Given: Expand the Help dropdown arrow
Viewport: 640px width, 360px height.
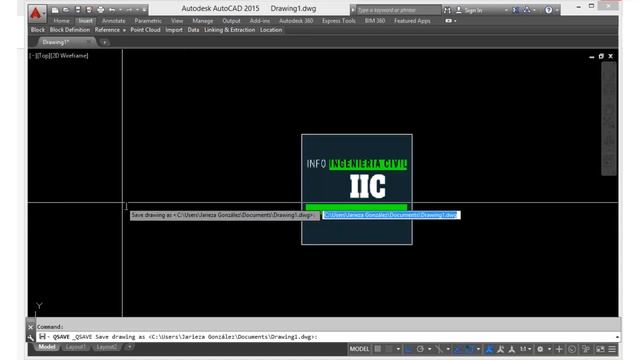Looking at the screenshot, I should click(x=557, y=10).
